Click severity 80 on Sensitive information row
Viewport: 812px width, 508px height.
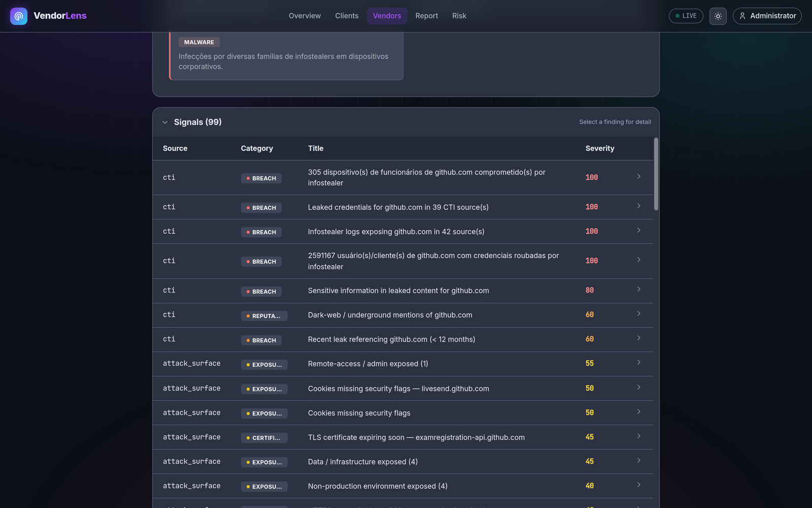(x=590, y=291)
